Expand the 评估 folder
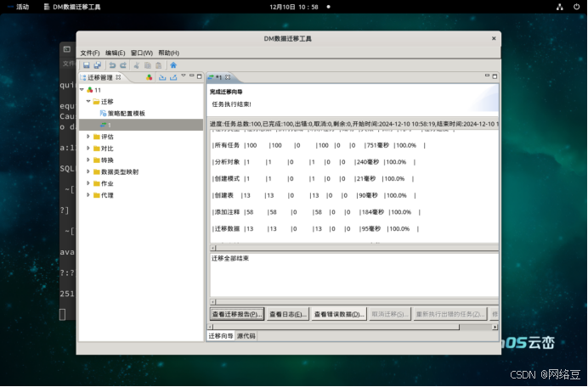Screen dimensions: 588x387 point(88,137)
